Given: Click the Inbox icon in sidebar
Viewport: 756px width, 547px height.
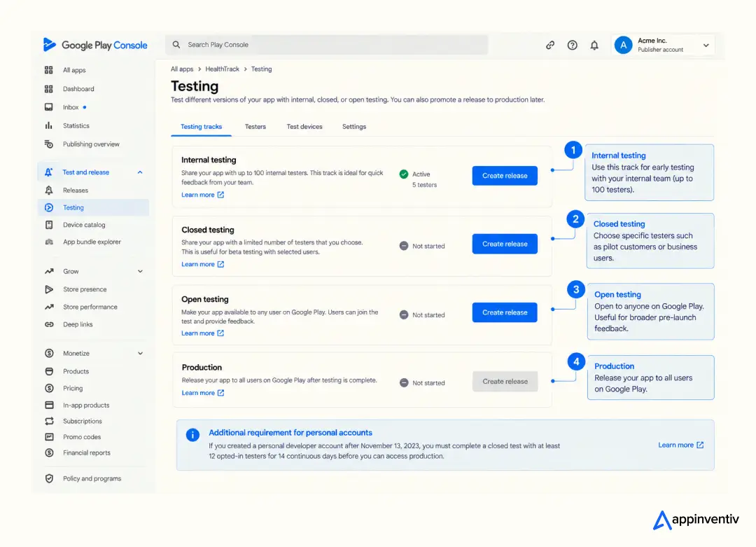Looking at the screenshot, I should click(49, 107).
